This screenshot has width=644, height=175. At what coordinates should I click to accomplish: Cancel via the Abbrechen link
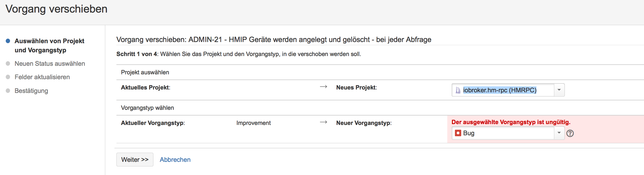click(175, 160)
